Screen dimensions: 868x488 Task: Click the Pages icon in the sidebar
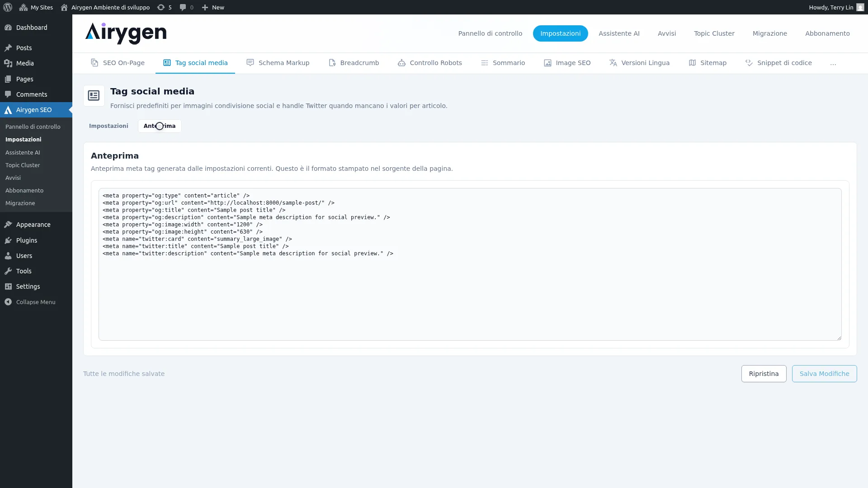pyautogui.click(x=8, y=79)
